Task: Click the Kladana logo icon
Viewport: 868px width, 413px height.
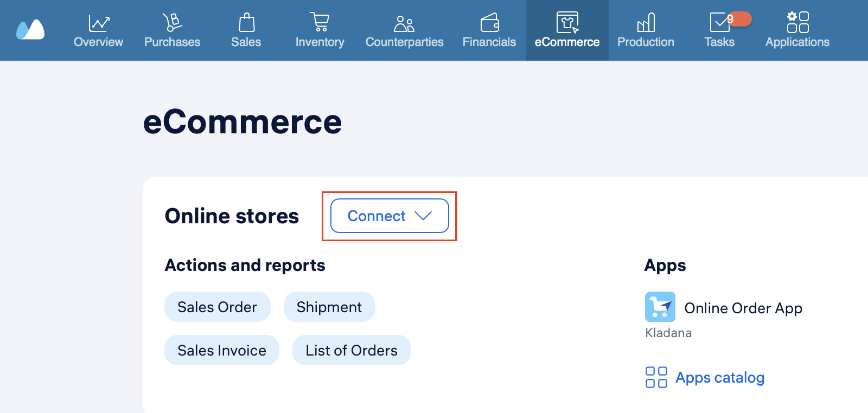Action: [x=30, y=30]
